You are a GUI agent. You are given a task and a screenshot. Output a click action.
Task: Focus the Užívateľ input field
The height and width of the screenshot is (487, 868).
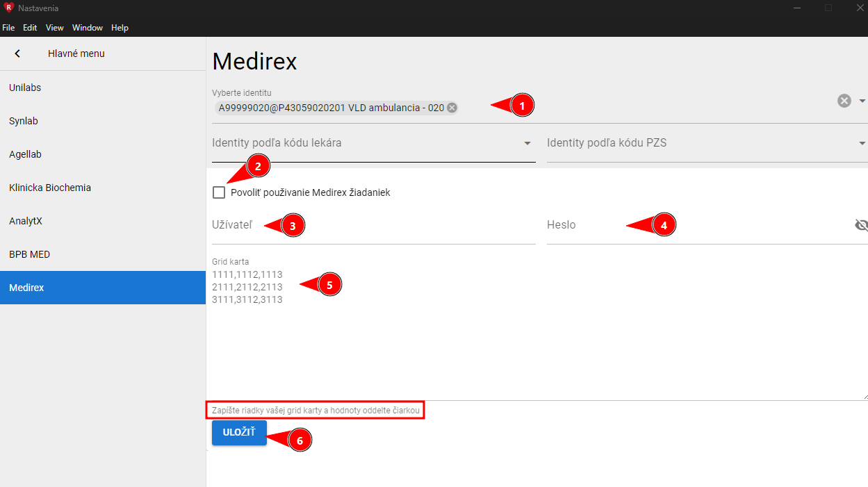(374, 225)
